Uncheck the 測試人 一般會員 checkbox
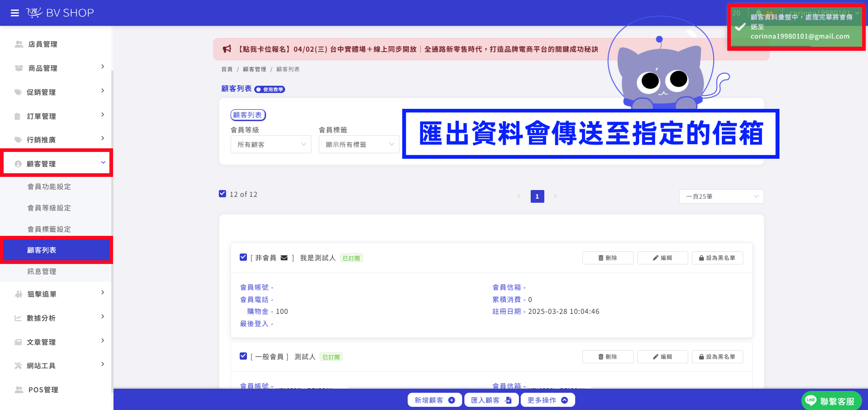Image resolution: width=868 pixels, height=410 pixels. [x=243, y=356]
